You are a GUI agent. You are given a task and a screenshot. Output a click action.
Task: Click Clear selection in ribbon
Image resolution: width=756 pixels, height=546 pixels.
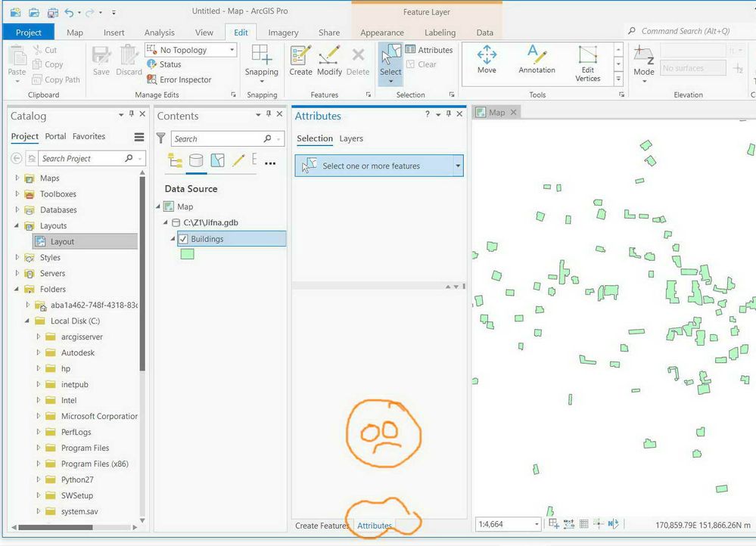click(422, 64)
